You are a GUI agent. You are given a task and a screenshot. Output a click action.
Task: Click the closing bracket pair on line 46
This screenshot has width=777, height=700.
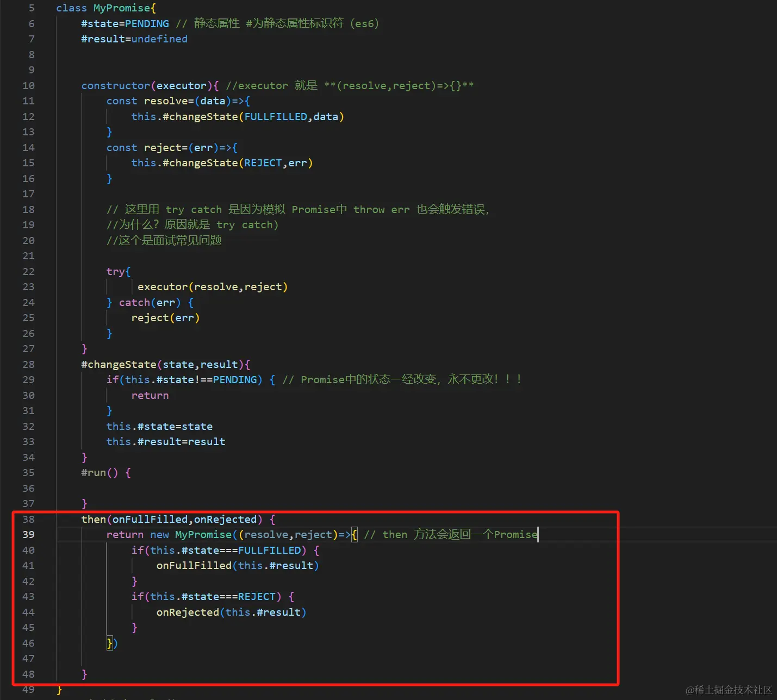113,643
